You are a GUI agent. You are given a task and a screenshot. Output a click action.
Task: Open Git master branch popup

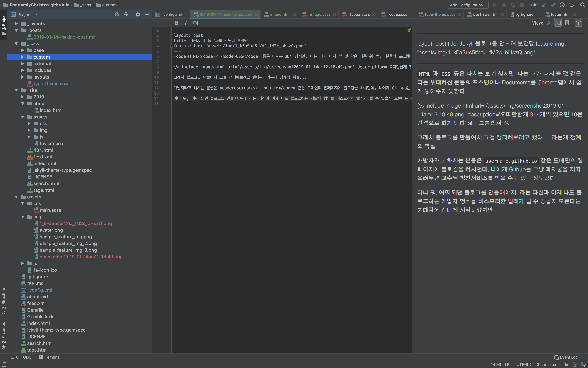point(548,364)
